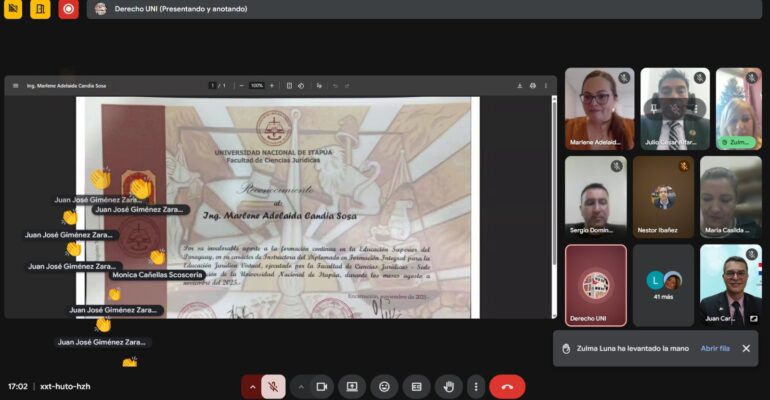Select the 'Derecho UNI' presentation tab at top
The image size is (770, 400).
[160, 9]
